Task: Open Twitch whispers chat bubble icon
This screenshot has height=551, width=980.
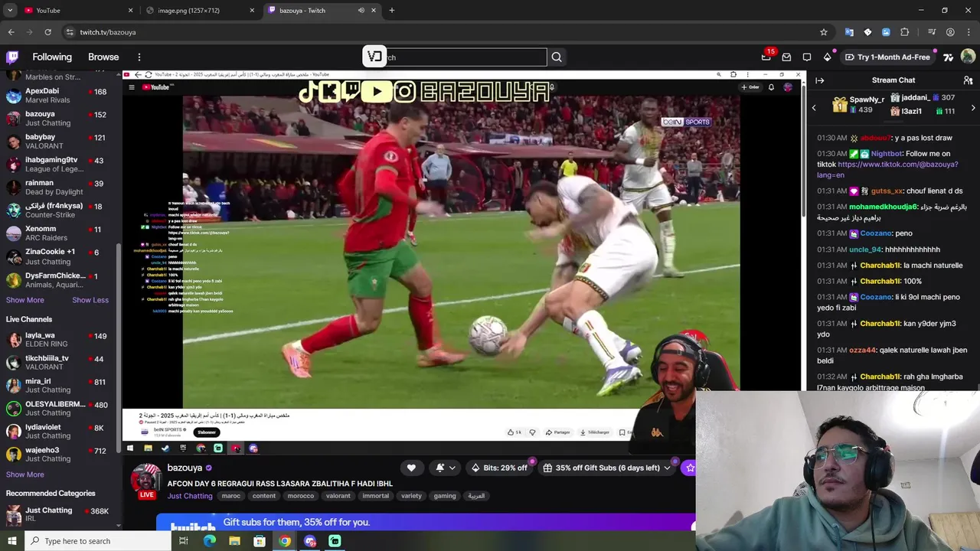Action: coord(806,57)
